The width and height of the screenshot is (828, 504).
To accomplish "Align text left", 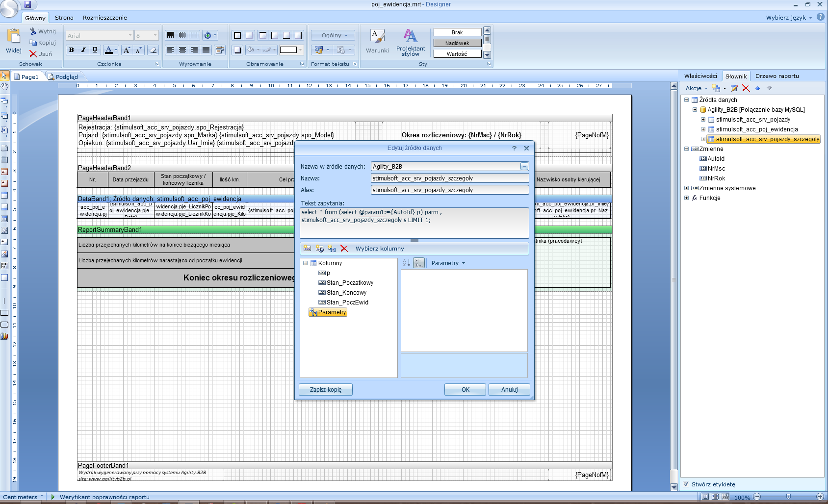I will [170, 50].
